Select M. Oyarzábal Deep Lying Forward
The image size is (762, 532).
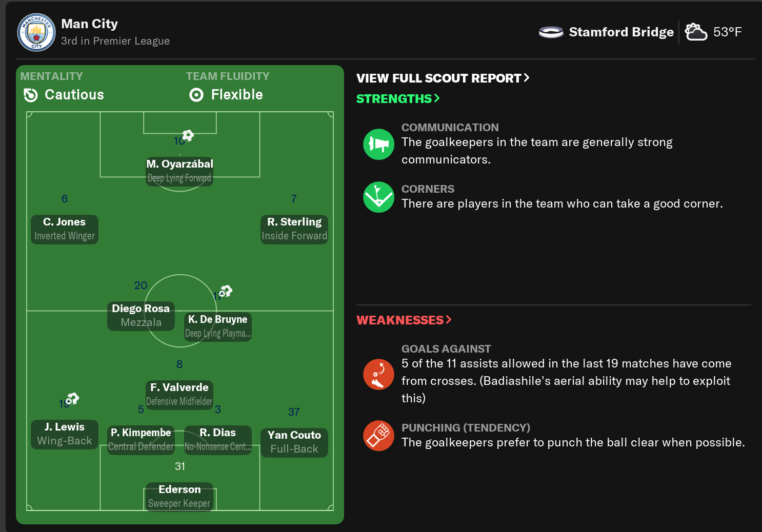click(179, 171)
